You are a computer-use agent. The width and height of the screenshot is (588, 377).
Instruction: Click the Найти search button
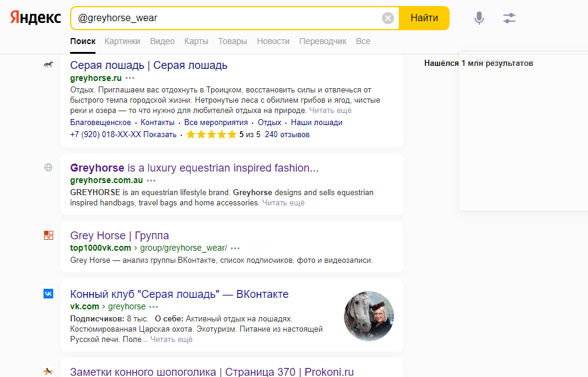[424, 18]
